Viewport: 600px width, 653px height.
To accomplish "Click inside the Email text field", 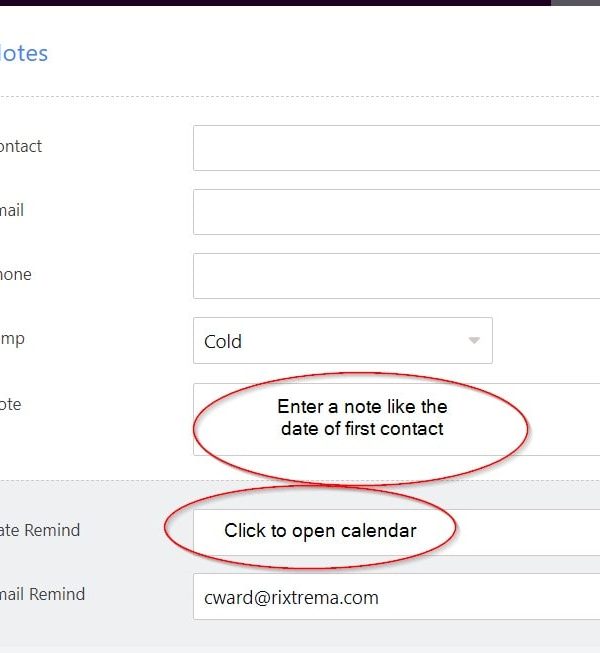I will click(396, 212).
